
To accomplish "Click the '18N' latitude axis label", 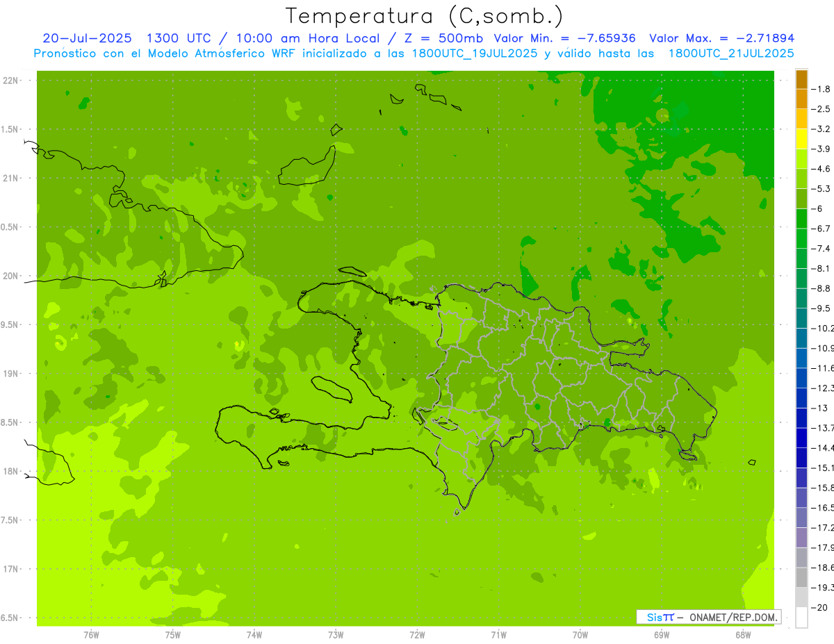I will tap(10, 471).
